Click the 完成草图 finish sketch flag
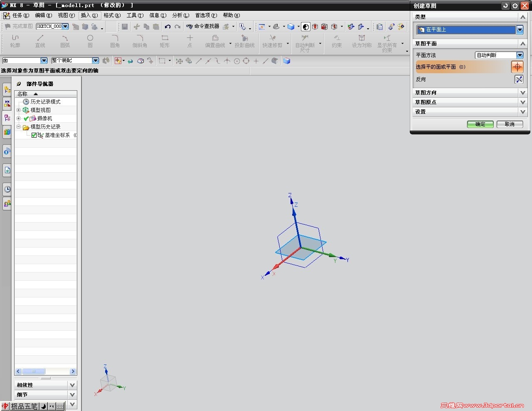 (19, 27)
